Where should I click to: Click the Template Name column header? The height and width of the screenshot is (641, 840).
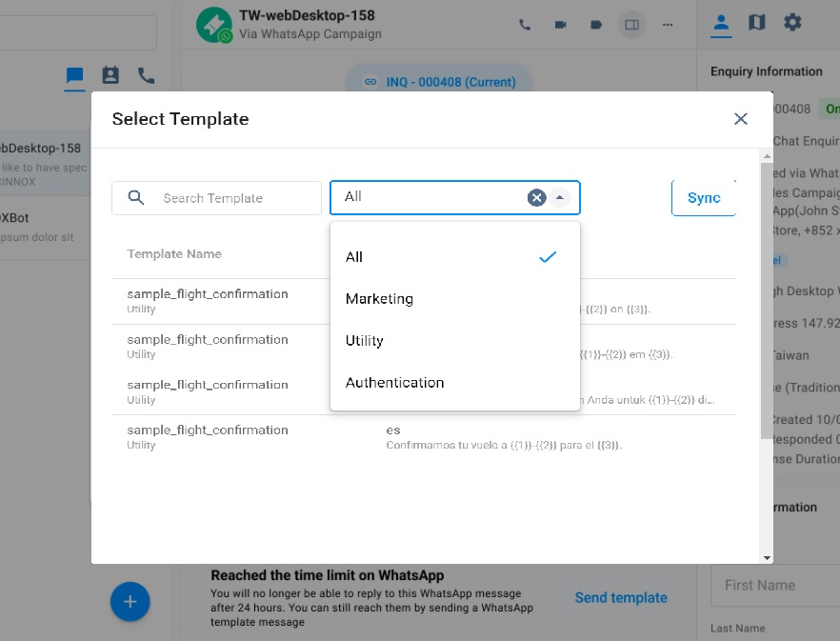174,254
